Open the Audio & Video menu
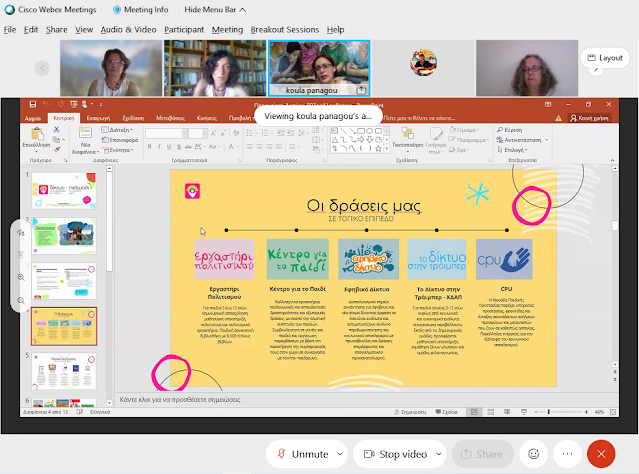 [x=128, y=30]
